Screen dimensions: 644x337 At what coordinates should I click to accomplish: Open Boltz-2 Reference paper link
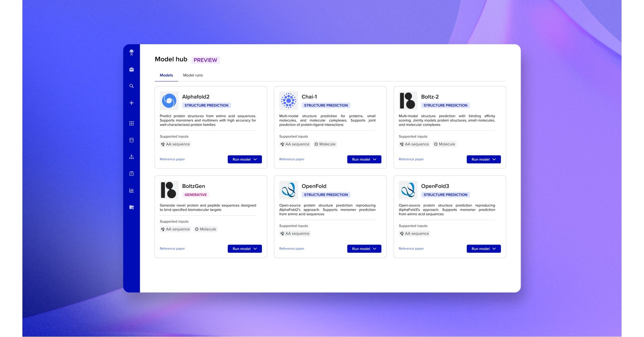(411, 159)
